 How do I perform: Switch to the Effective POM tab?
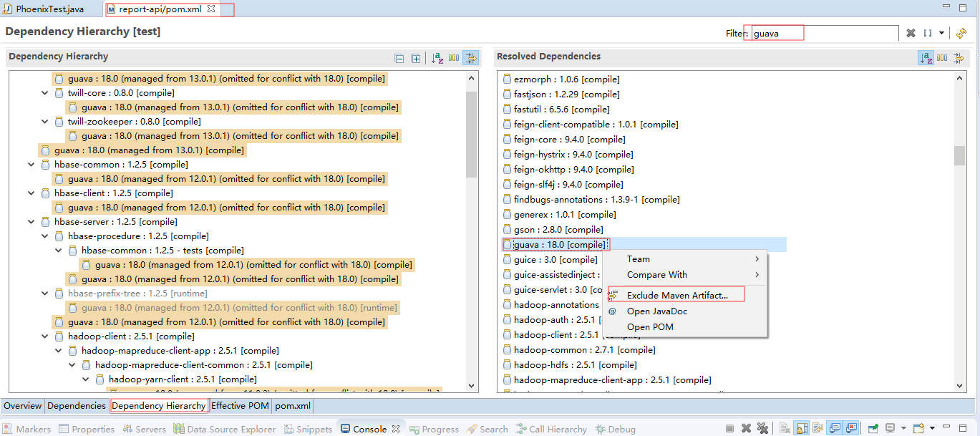(240, 406)
